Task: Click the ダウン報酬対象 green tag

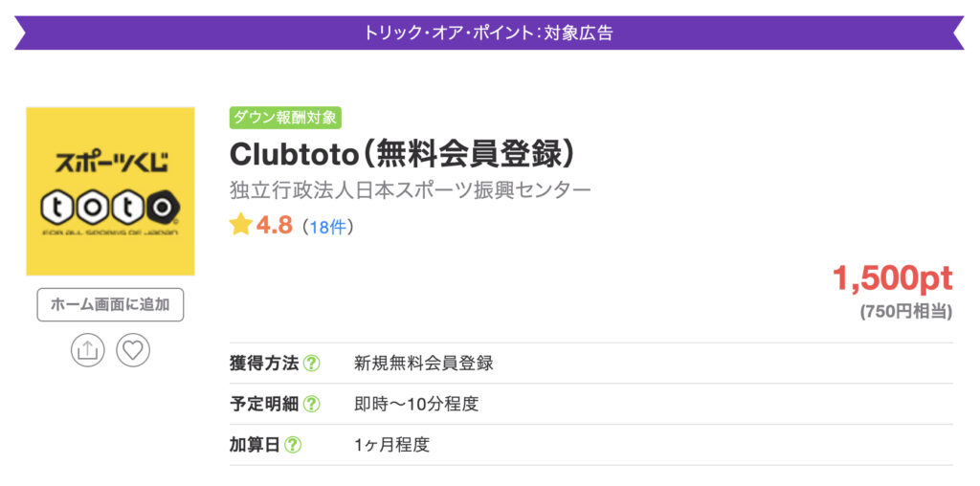Action: click(285, 118)
